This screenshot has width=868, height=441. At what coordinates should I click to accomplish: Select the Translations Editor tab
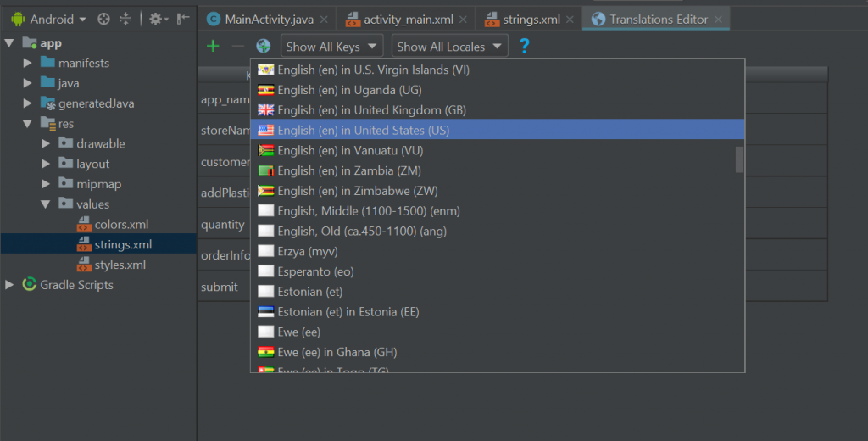[x=658, y=20]
